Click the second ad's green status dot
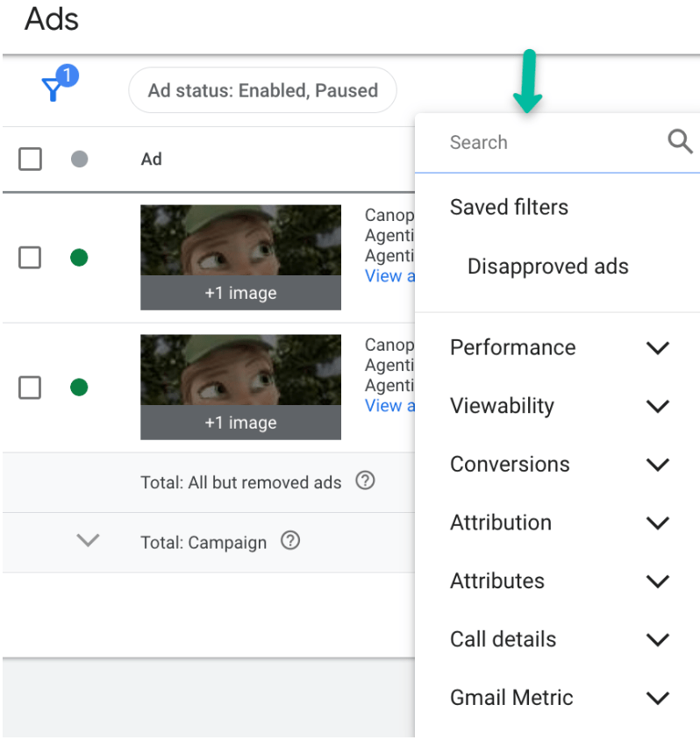700x740 pixels. tap(79, 387)
